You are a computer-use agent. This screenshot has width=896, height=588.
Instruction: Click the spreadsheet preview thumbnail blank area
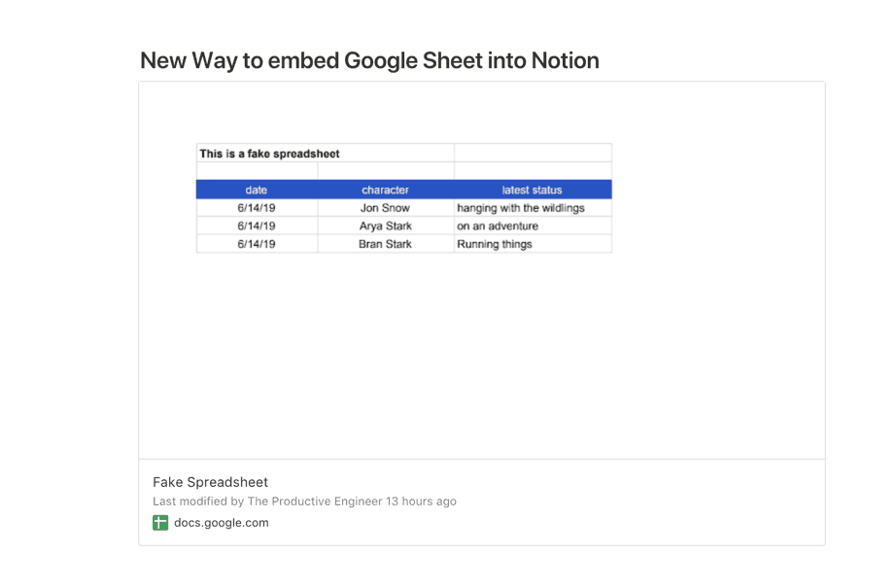coord(482,355)
